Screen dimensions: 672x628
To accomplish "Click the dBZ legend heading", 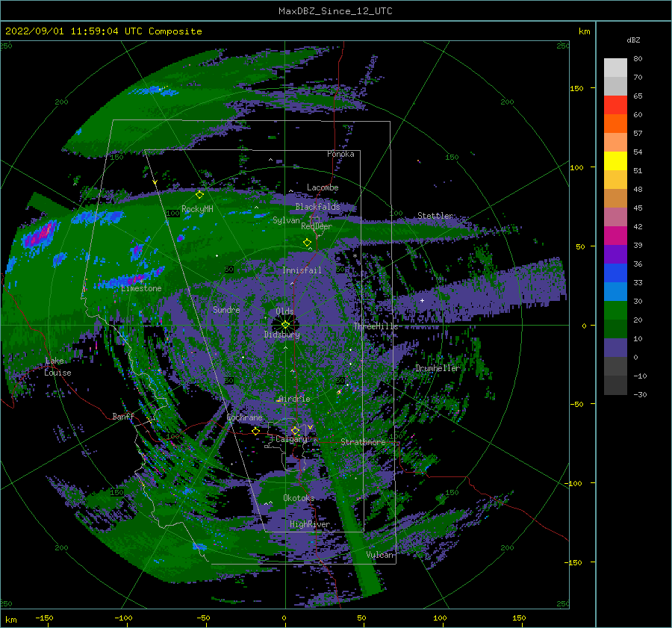I will (633, 40).
